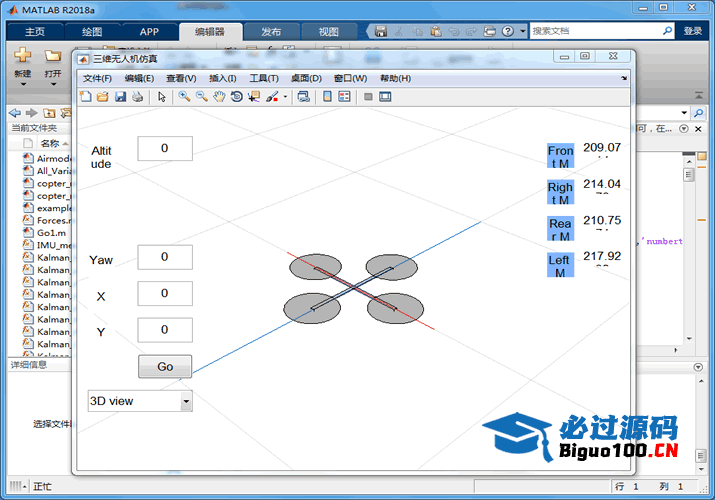Image resolution: width=715 pixels, height=500 pixels.
Task: Click the Insert Legend toolbar icon
Action: 345,97
